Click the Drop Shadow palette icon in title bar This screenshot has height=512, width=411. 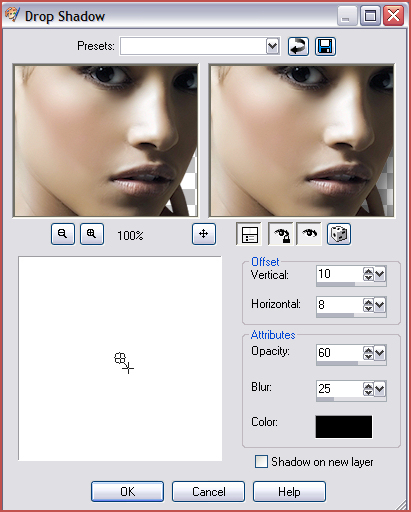pos(12,15)
